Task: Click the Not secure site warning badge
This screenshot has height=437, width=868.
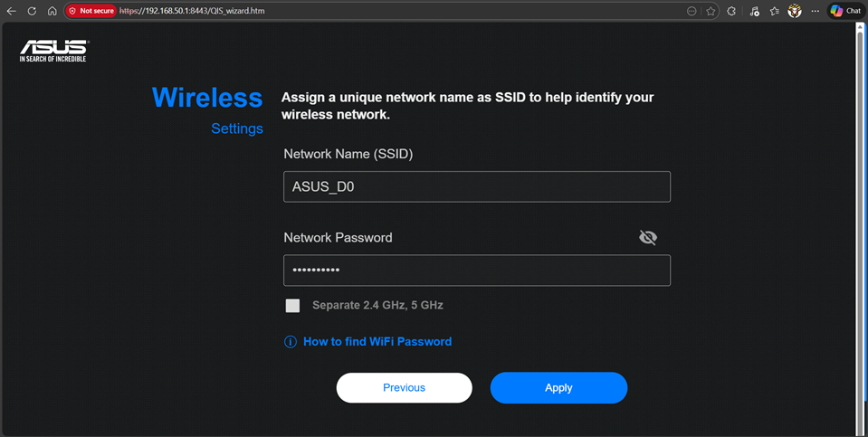Action: [x=91, y=11]
